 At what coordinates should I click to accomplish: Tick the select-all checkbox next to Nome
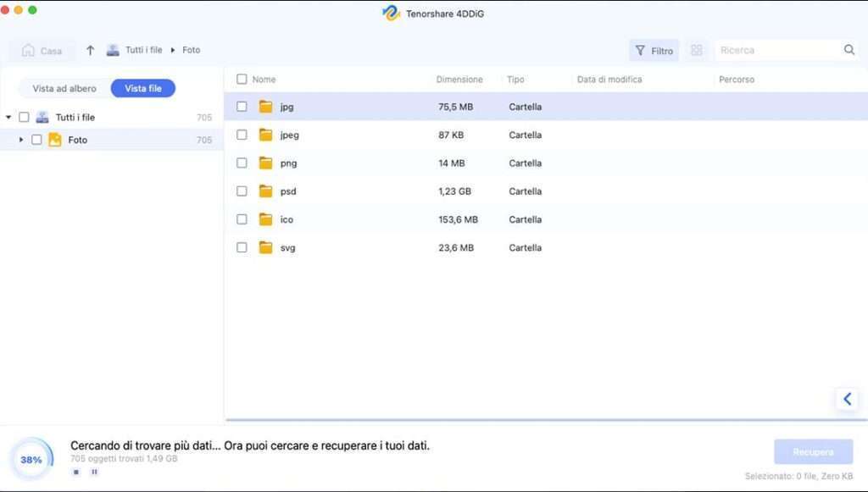click(242, 79)
